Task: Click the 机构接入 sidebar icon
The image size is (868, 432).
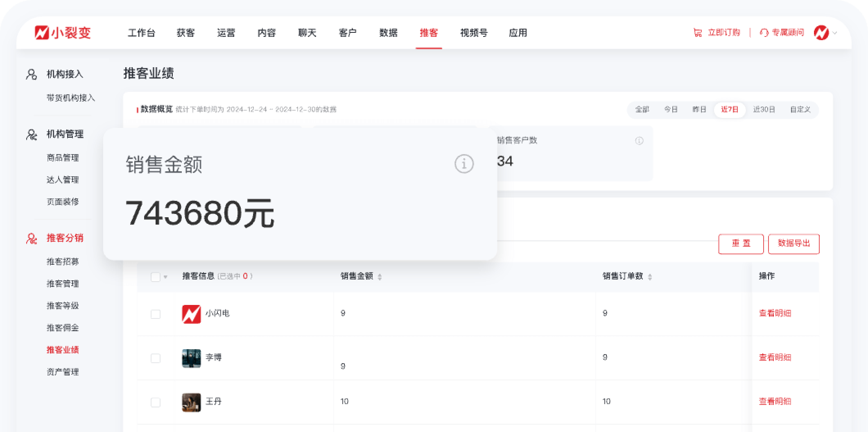Action: [x=32, y=74]
